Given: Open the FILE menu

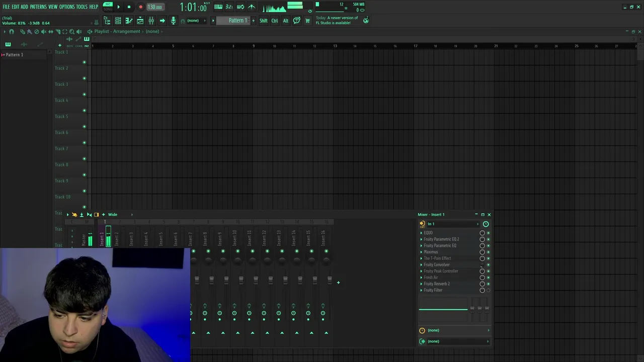Looking at the screenshot, I should tap(6, 7).
